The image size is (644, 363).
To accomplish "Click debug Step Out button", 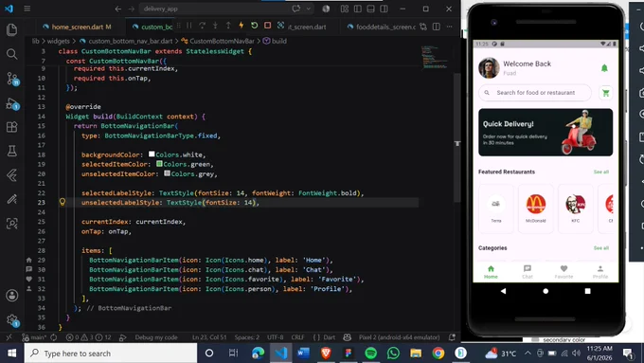I will pos(228,26).
